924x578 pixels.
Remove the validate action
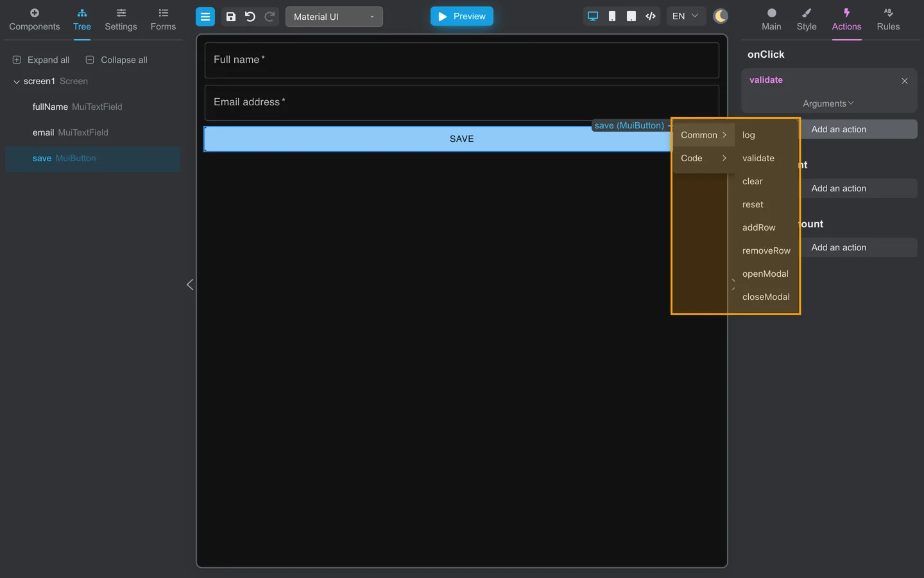click(x=905, y=81)
